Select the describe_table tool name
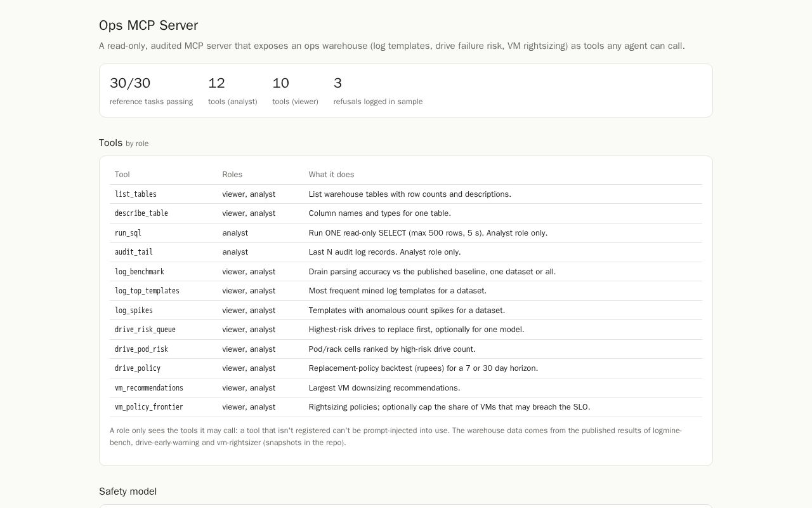812x508 pixels. point(141,213)
